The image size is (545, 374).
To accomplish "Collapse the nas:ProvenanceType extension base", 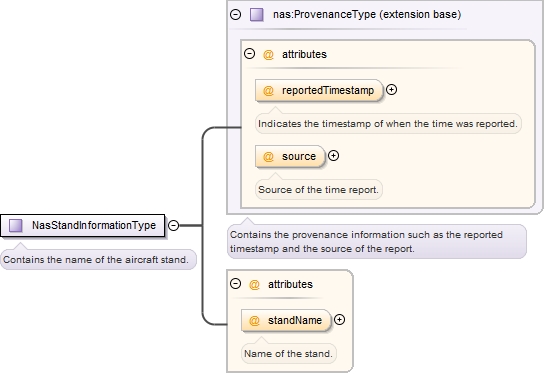I will pyautogui.click(x=236, y=14).
